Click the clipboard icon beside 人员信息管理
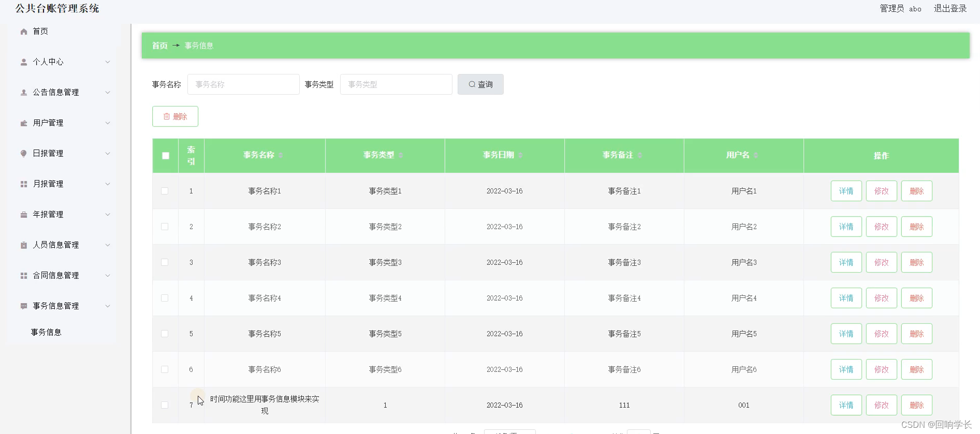 coord(24,245)
